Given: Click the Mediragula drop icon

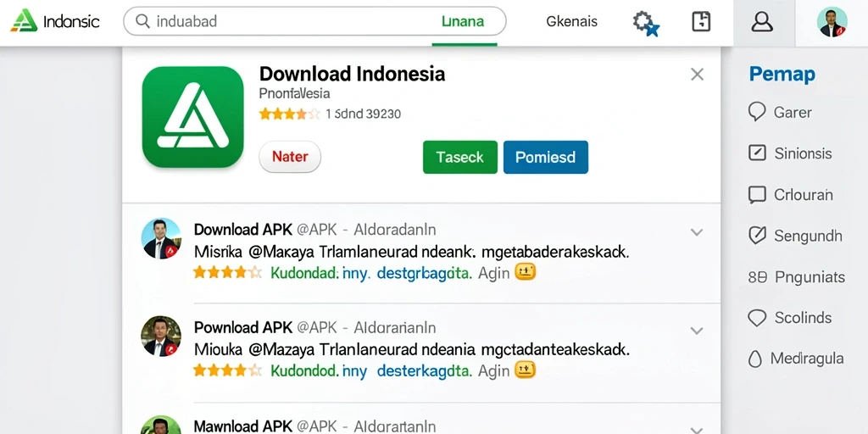Looking at the screenshot, I should pyautogui.click(x=754, y=359).
